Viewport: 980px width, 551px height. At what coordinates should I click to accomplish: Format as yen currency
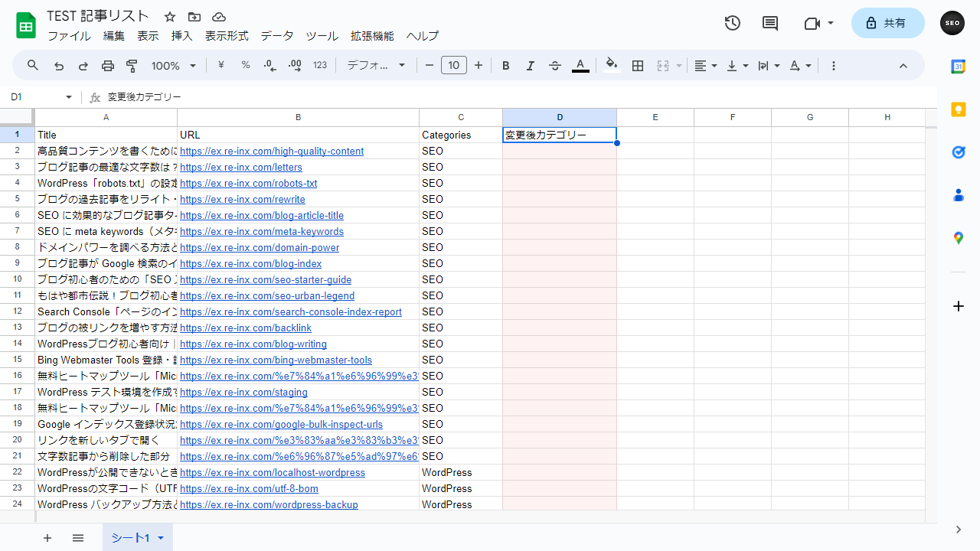tap(221, 66)
